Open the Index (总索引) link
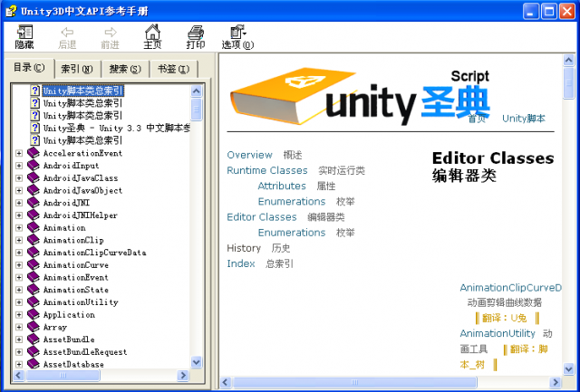Viewport: 580px width, 392px height. [x=241, y=263]
